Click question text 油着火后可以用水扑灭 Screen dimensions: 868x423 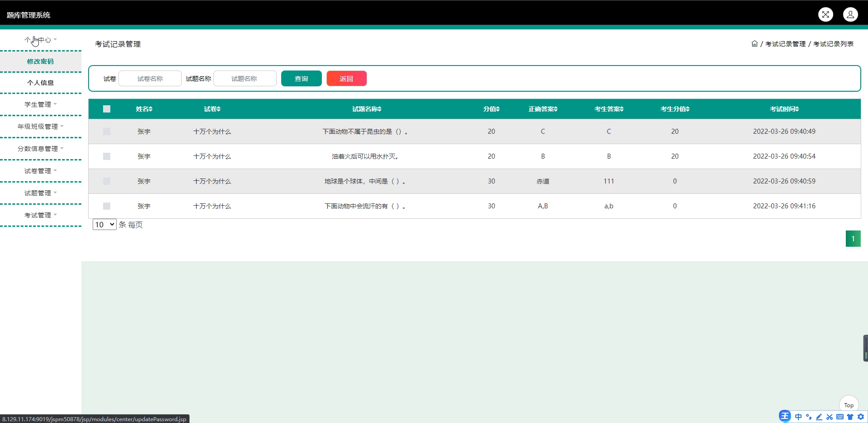(x=365, y=156)
